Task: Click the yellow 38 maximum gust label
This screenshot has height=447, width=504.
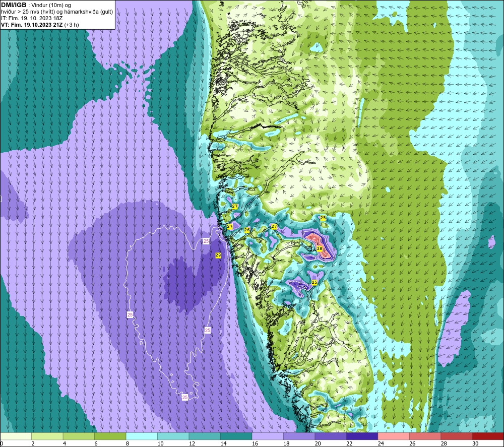Action: pos(320,248)
